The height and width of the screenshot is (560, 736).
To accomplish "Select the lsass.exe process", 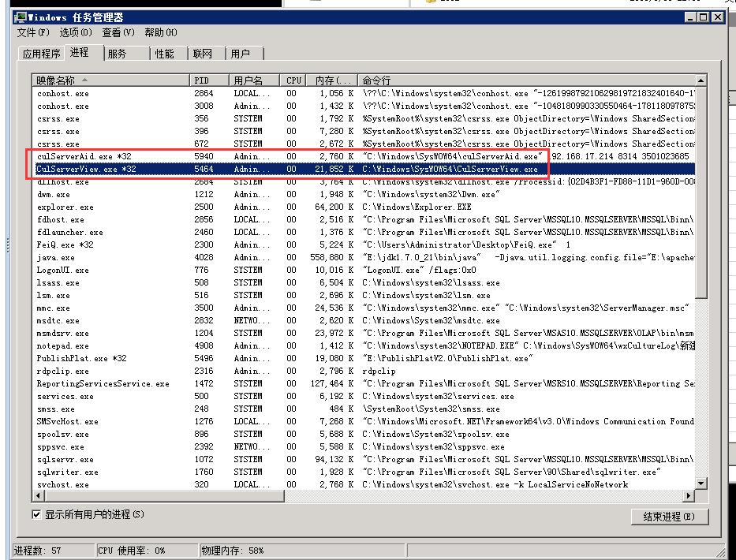I will 364,283.
